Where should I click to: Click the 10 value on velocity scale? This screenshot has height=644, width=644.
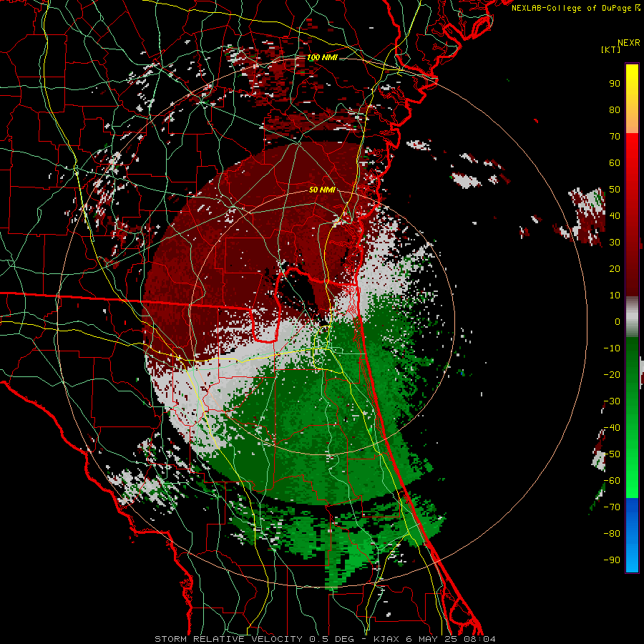[615, 296]
